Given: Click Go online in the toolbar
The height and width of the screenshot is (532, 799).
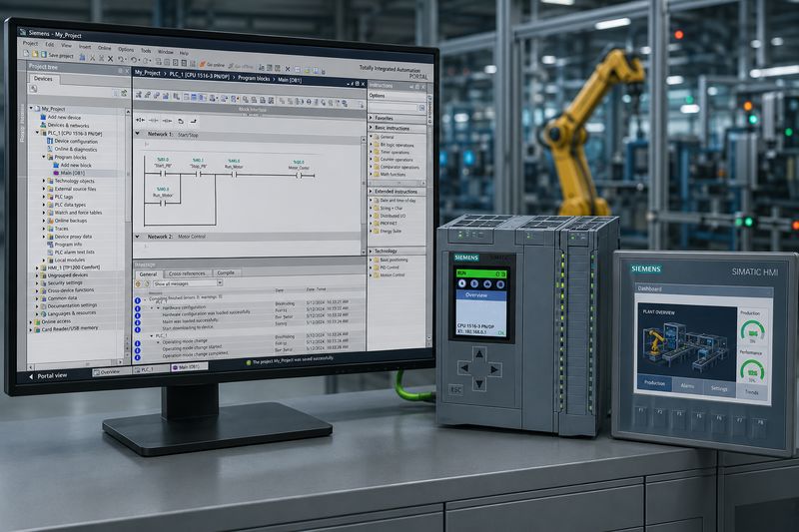Looking at the screenshot, I should tap(212, 65).
